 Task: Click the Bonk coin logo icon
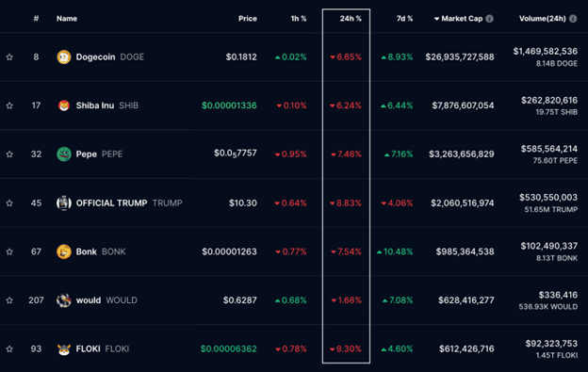point(64,251)
